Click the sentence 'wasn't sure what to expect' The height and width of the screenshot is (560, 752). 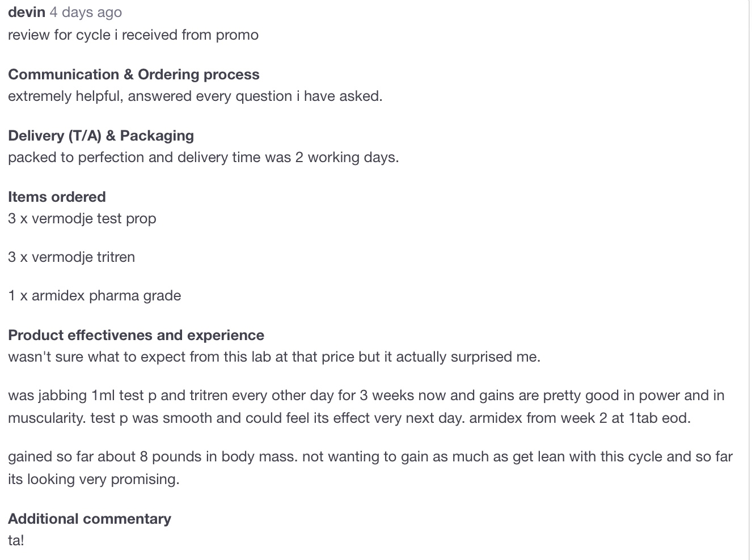[x=274, y=357]
